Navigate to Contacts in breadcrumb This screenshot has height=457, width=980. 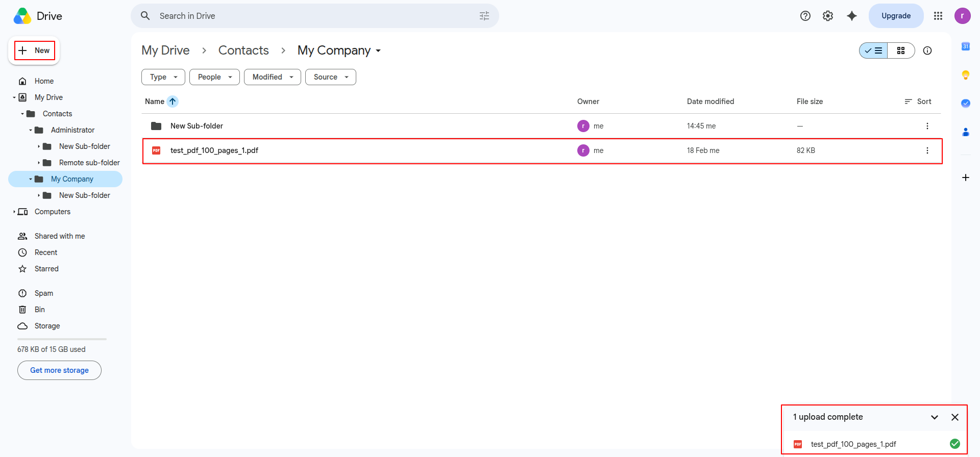coord(243,50)
